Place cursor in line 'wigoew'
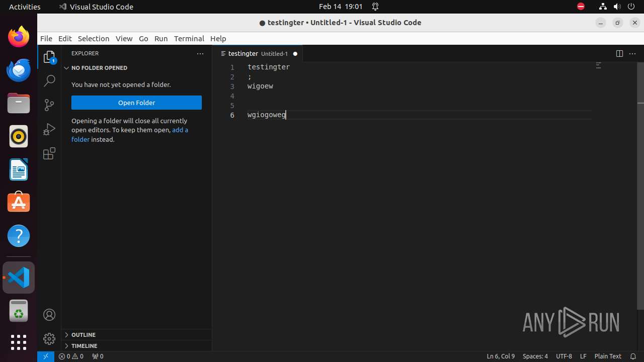The height and width of the screenshot is (362, 644). tap(260, 86)
